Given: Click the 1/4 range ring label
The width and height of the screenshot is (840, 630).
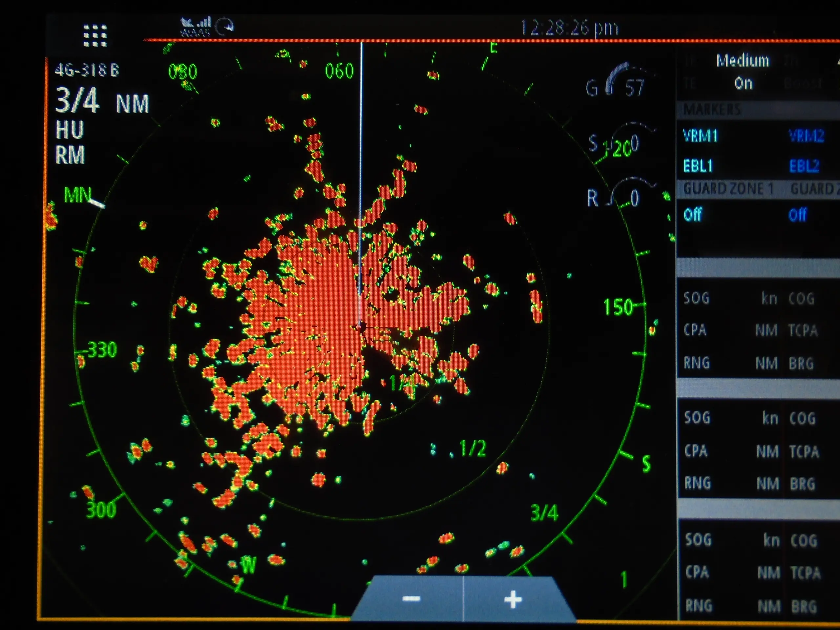Looking at the screenshot, I should point(403,384).
